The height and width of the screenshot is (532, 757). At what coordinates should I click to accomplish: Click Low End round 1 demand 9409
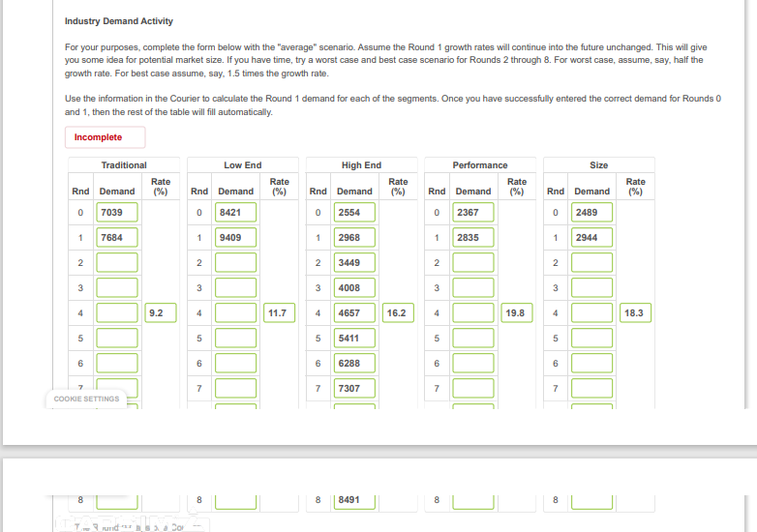point(235,237)
